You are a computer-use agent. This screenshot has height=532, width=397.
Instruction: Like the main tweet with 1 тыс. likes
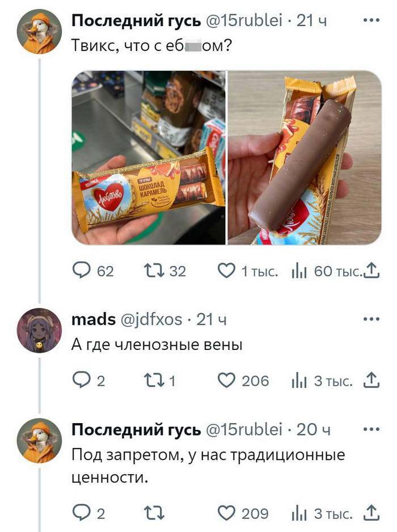coord(248,271)
